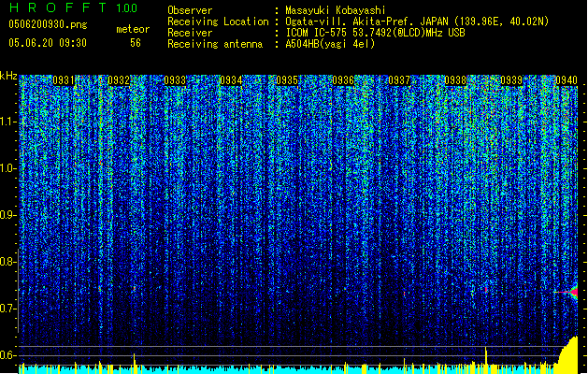Click the yellow power spike below 0932
The image size is (588, 374).
(x=135, y=363)
